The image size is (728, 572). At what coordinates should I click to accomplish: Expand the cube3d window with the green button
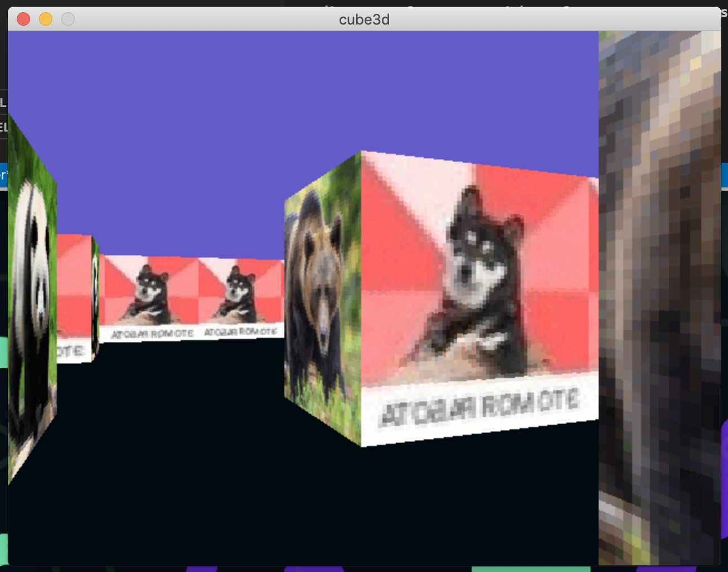click(67, 19)
